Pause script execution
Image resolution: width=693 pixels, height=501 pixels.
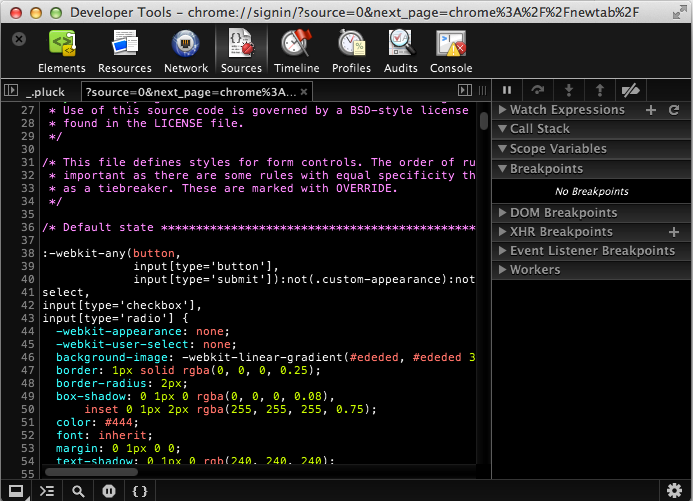507,90
